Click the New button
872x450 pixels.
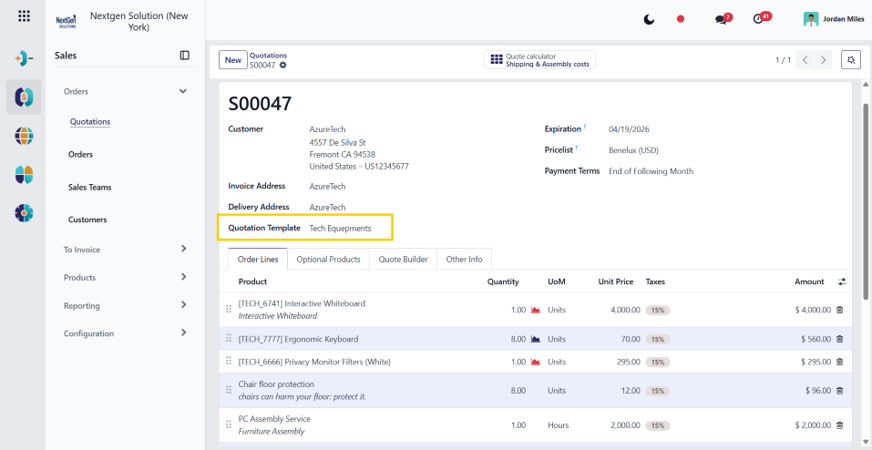pos(233,60)
